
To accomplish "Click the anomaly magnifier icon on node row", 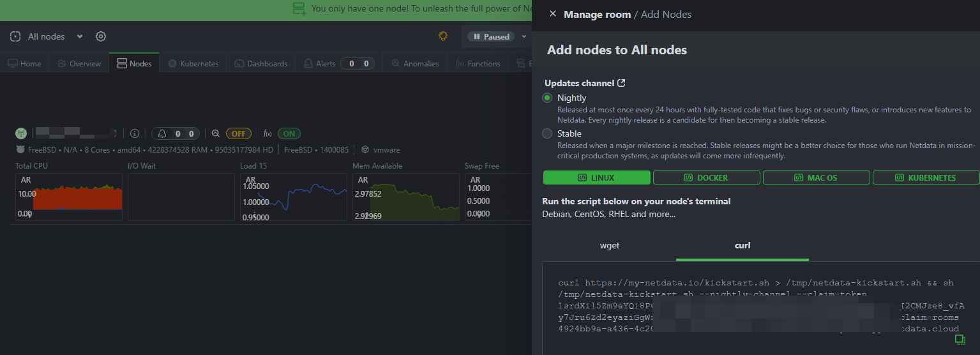I will point(216,133).
